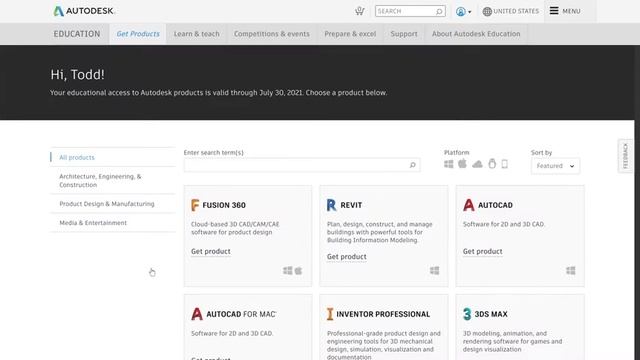Click the header search magnifier icon
Screen dimensions: 640x360
point(439,11)
